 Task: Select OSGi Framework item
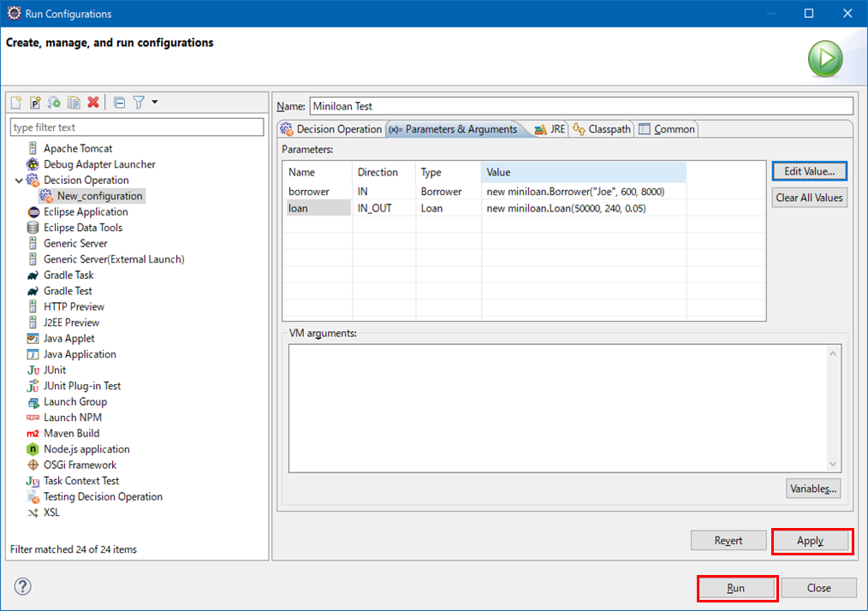[x=80, y=465]
